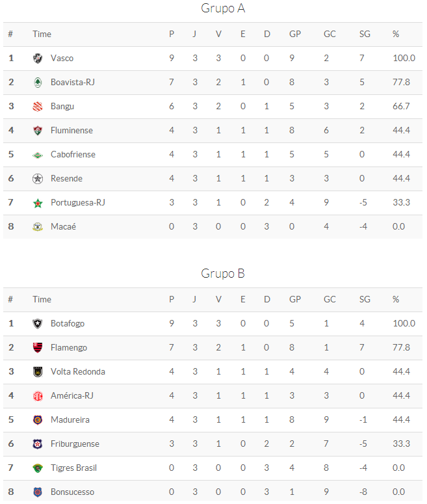Viewport: 427px width, 504px height.
Task: Click the Tigres Brasil team name
Action: [73, 468]
